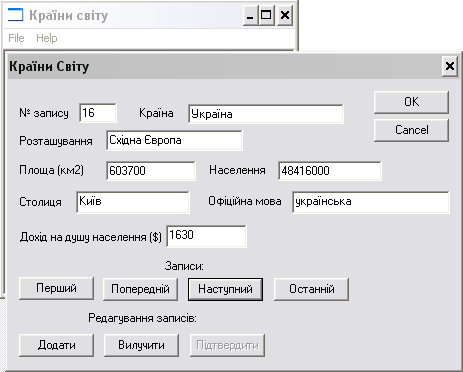
Task: Close the main Країни світу window
Action: [285, 15]
